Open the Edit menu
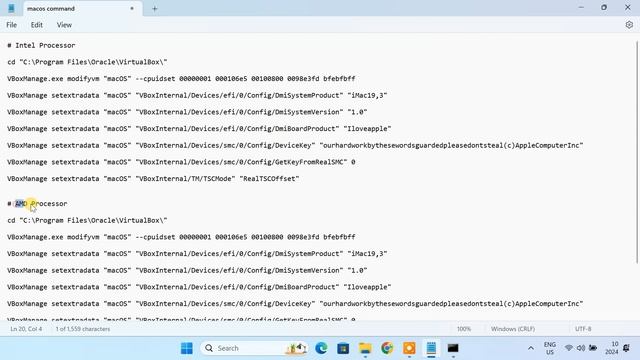The height and width of the screenshot is (360, 640). [36, 25]
